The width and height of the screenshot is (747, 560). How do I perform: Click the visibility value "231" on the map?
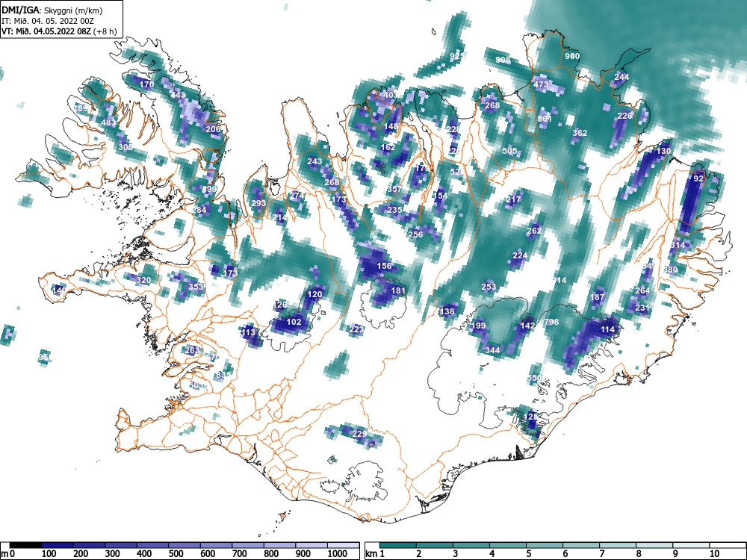642,308
